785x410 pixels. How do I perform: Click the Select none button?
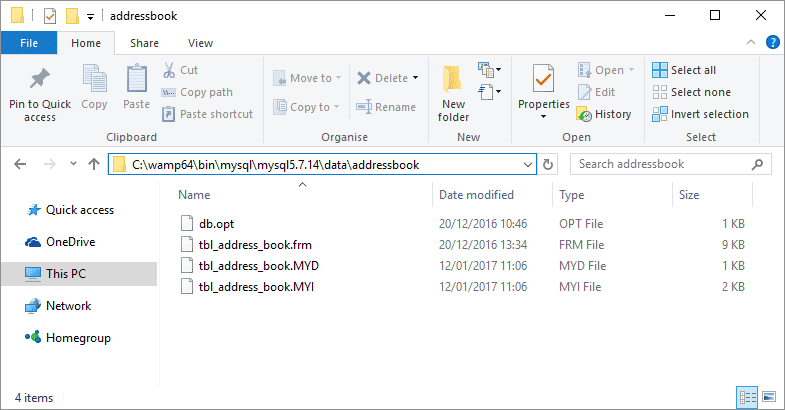pyautogui.click(x=691, y=92)
